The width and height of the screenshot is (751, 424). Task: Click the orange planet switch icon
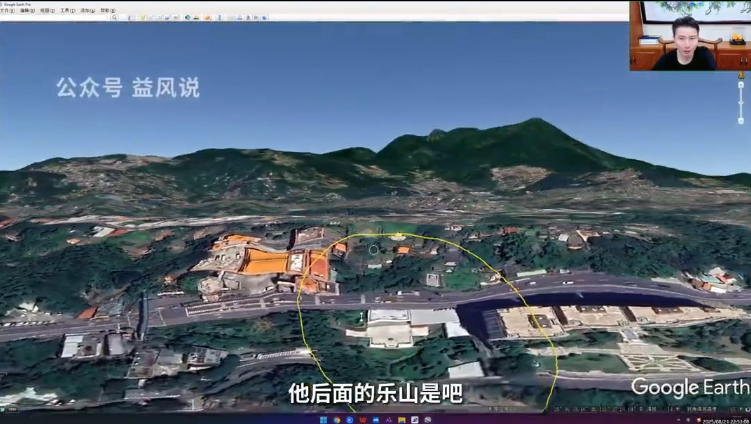207,17
